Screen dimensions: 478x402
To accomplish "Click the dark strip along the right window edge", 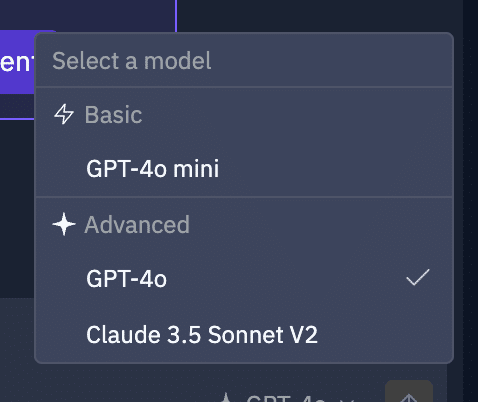I will (470, 201).
